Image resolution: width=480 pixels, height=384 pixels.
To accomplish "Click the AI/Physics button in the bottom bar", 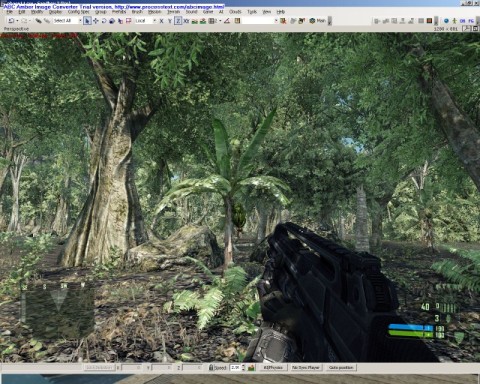I will pyautogui.click(x=273, y=367).
